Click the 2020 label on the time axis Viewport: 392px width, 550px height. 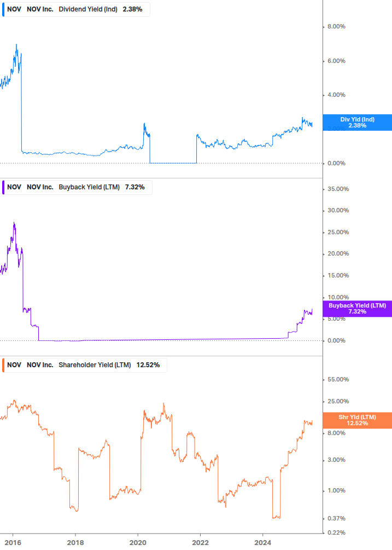tap(138, 543)
